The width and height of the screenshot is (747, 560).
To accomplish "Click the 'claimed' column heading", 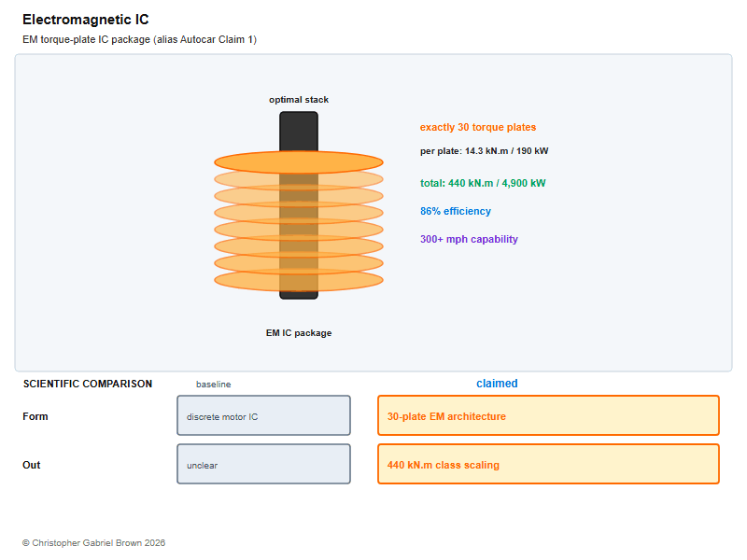I will 497,384.
